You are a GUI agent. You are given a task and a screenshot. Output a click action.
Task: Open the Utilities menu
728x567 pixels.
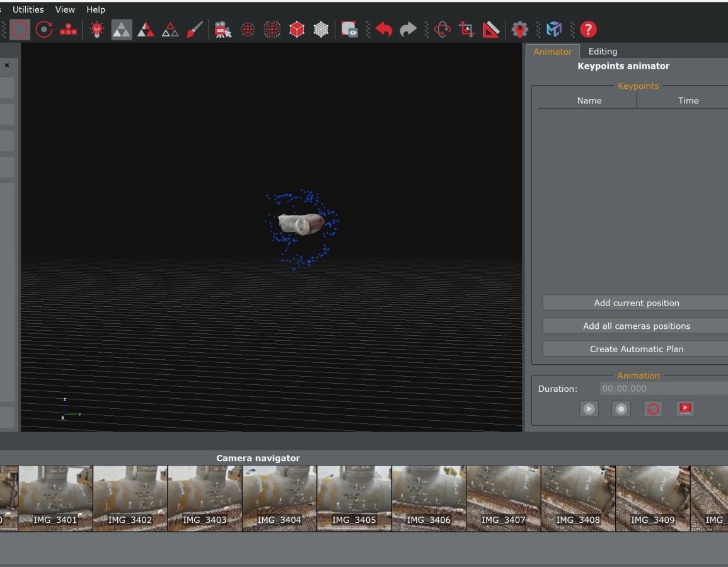(x=28, y=9)
